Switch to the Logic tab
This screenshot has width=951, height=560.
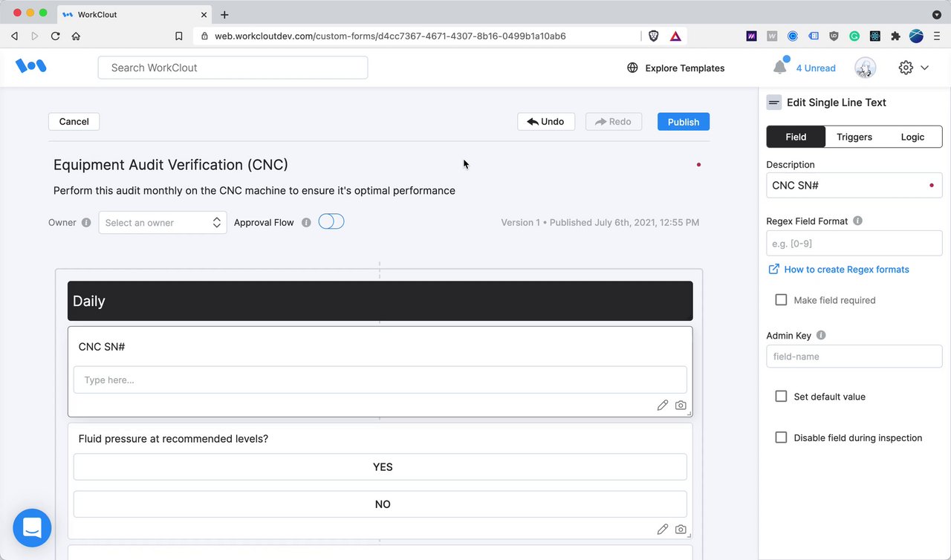(x=912, y=137)
